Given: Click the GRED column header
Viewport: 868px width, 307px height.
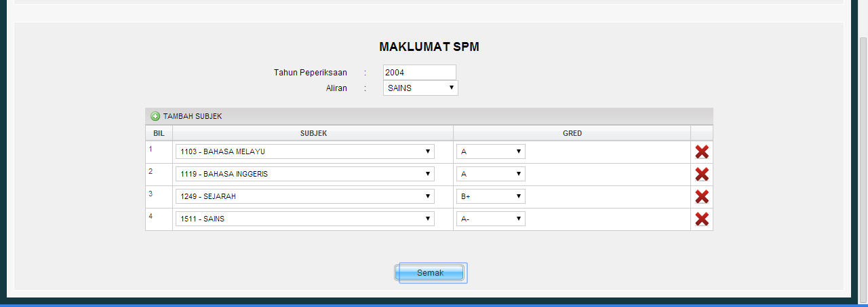Looking at the screenshot, I should [572, 133].
